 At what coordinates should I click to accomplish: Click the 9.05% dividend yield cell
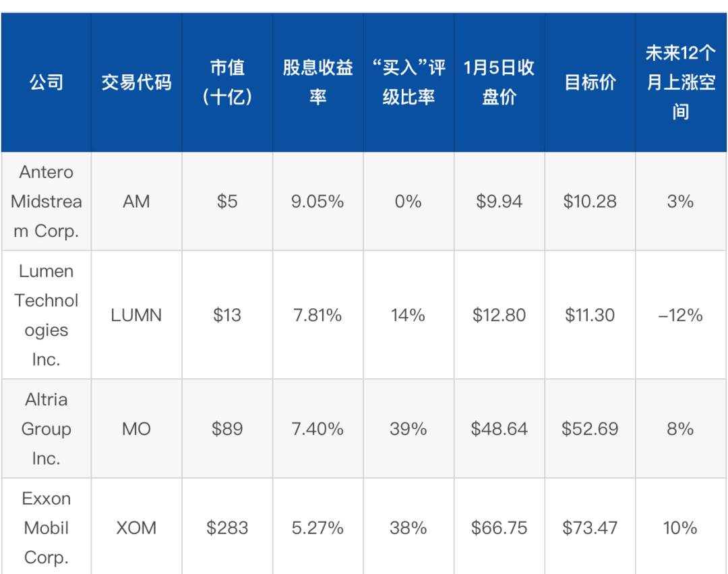pyautogui.click(x=317, y=201)
